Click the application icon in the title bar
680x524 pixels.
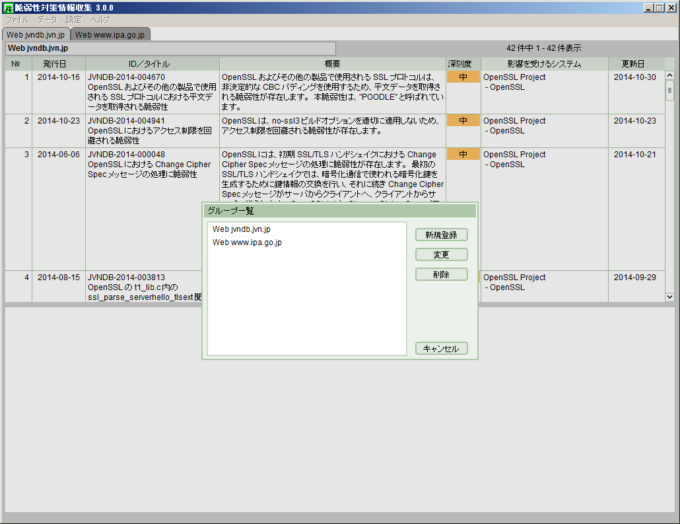click(x=7, y=7)
